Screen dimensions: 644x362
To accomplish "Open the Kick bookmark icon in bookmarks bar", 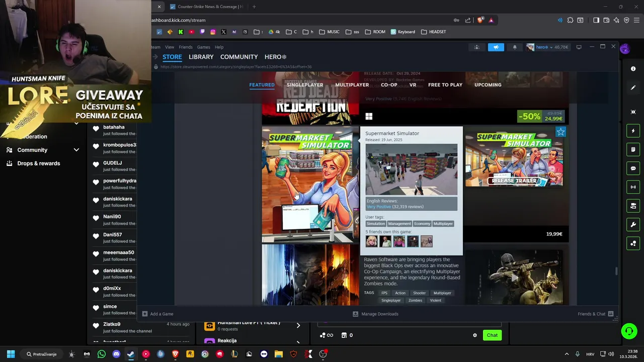I will (x=181, y=32).
